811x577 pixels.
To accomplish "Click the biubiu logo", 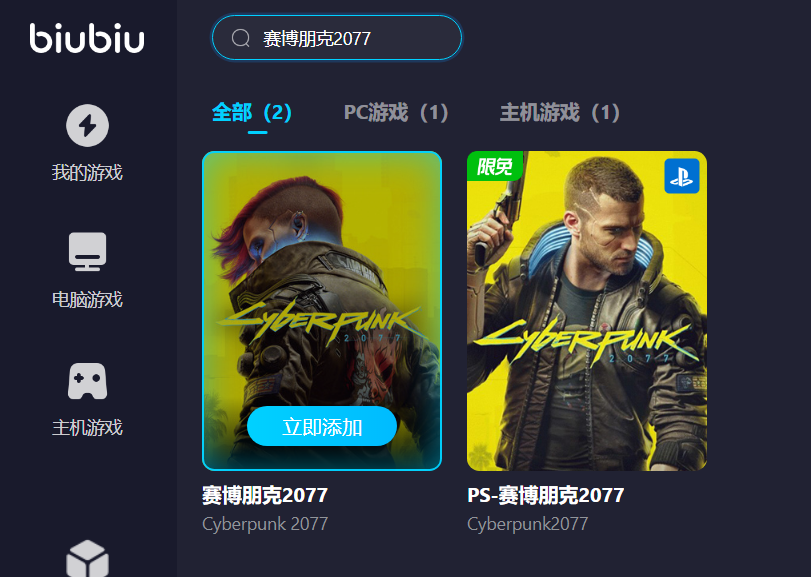I will pyautogui.click(x=87, y=38).
